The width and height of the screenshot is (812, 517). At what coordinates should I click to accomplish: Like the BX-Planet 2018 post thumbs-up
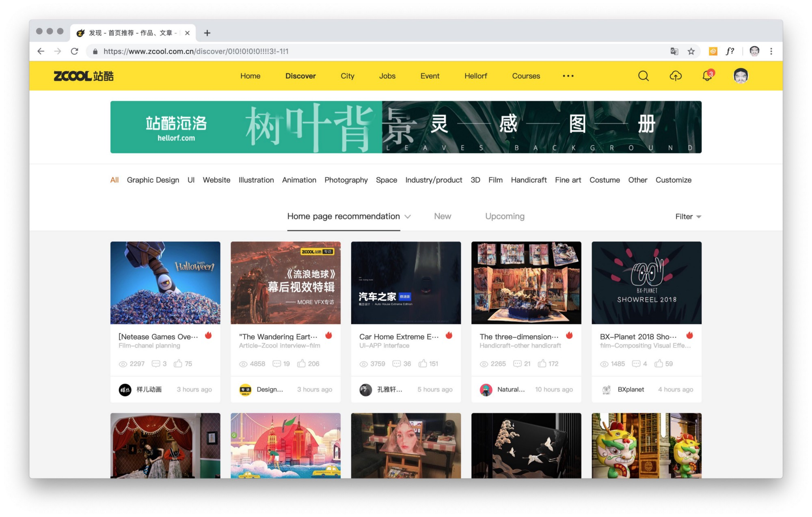(659, 364)
